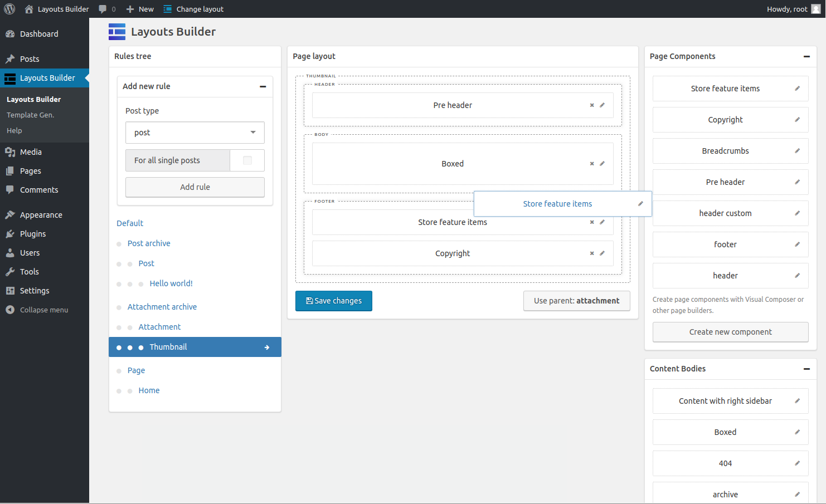Image resolution: width=826 pixels, height=504 pixels.
Task: Open the Appearance menu in the sidebar
Action: 41,215
